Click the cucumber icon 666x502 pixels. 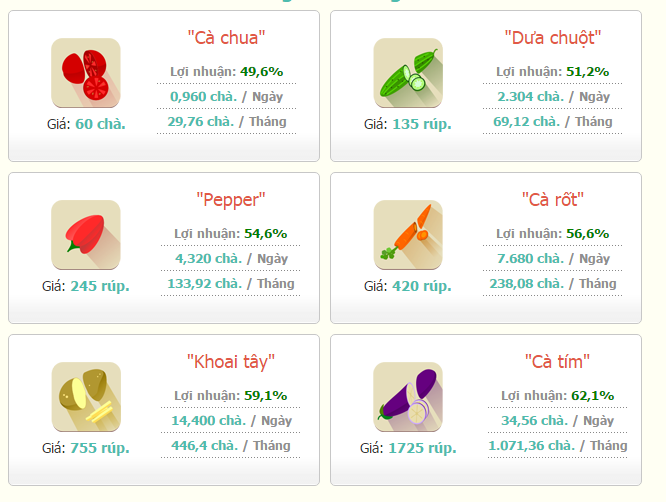point(408,73)
